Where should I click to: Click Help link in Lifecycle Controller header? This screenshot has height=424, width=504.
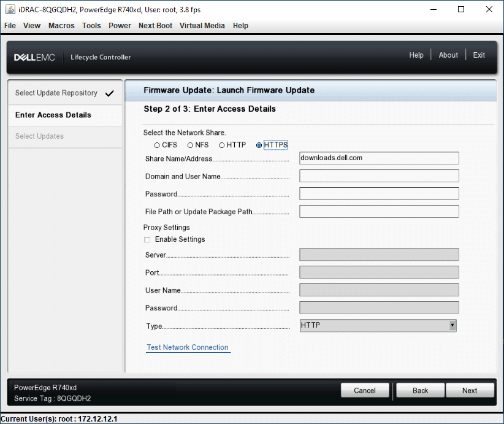(416, 55)
